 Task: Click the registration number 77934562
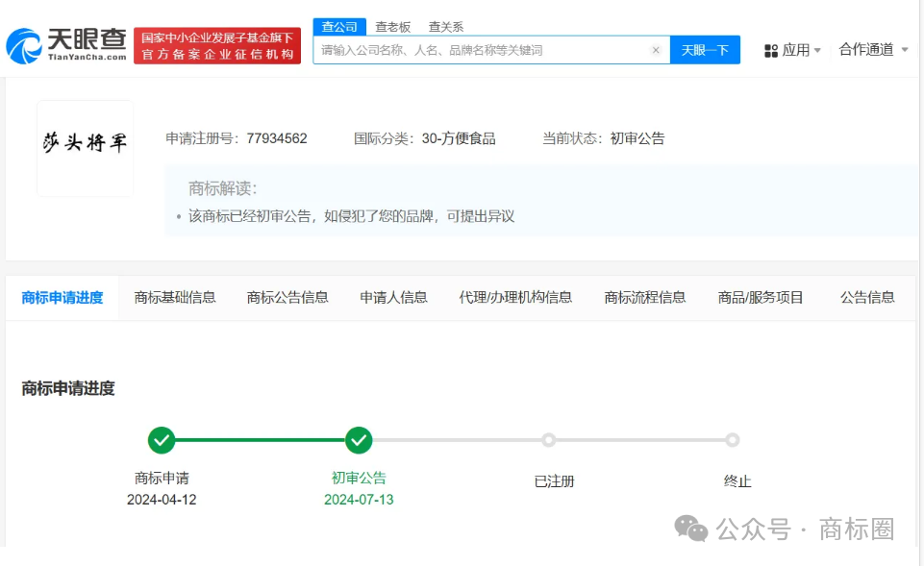point(277,138)
